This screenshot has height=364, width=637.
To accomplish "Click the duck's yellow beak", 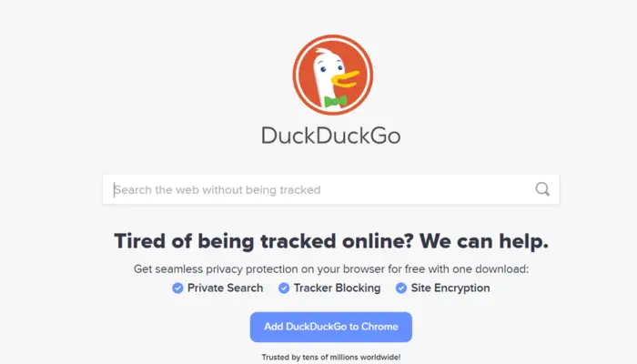I will point(346,79).
